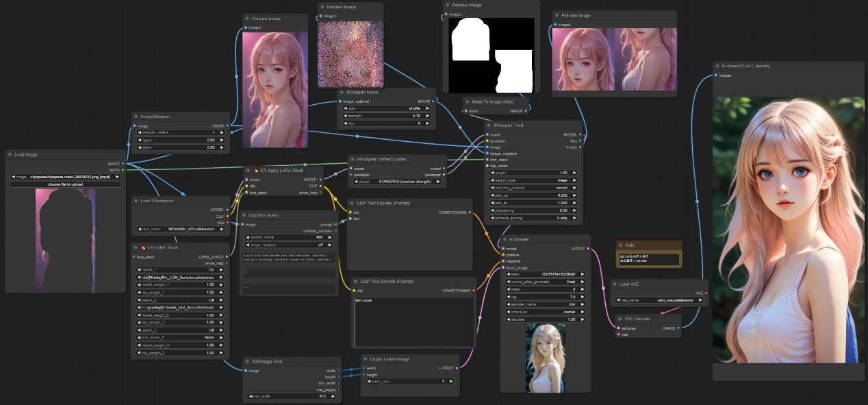
Task: Collapse the ClipInterrogator node with its title dot
Action: 243,214
